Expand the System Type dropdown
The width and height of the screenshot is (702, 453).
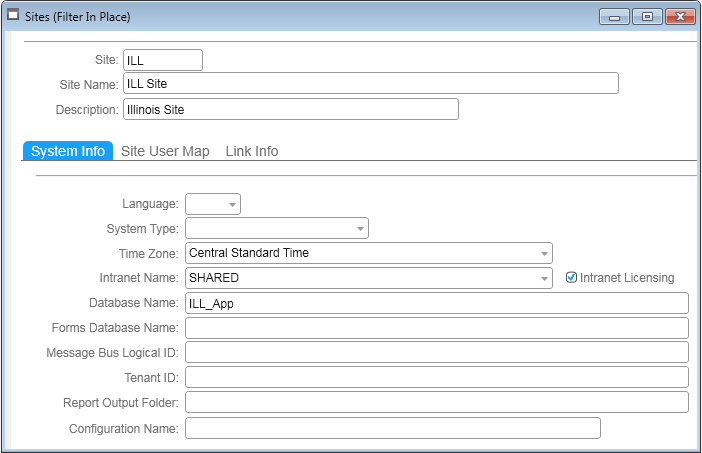[359, 229]
